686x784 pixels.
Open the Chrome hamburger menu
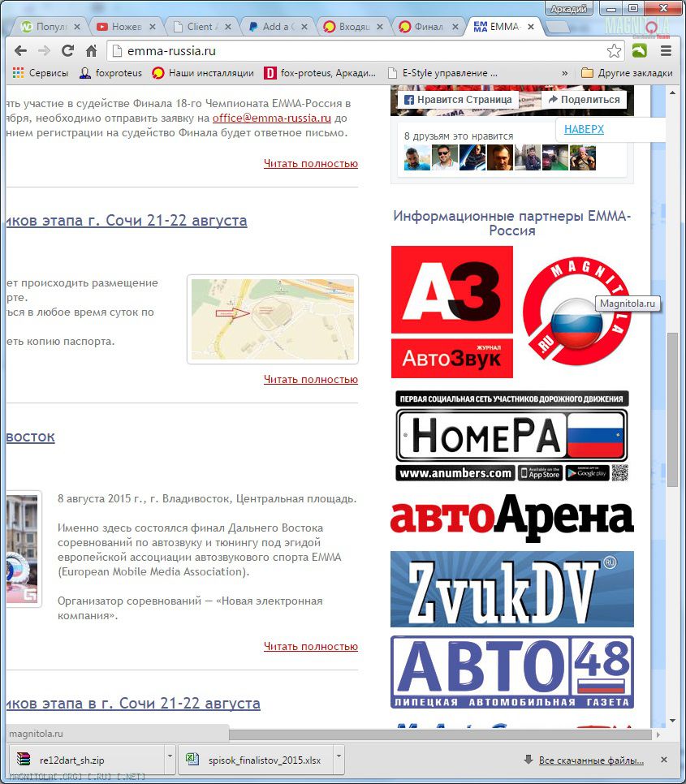[666, 50]
